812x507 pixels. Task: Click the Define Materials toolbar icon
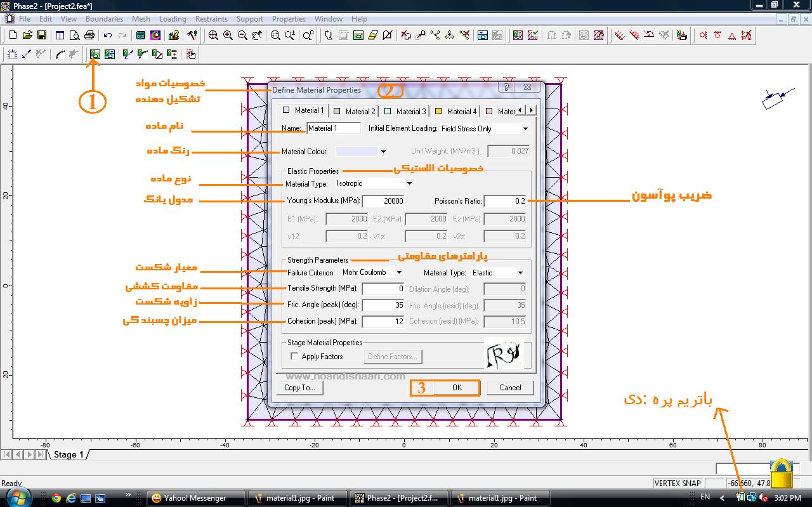click(x=95, y=55)
